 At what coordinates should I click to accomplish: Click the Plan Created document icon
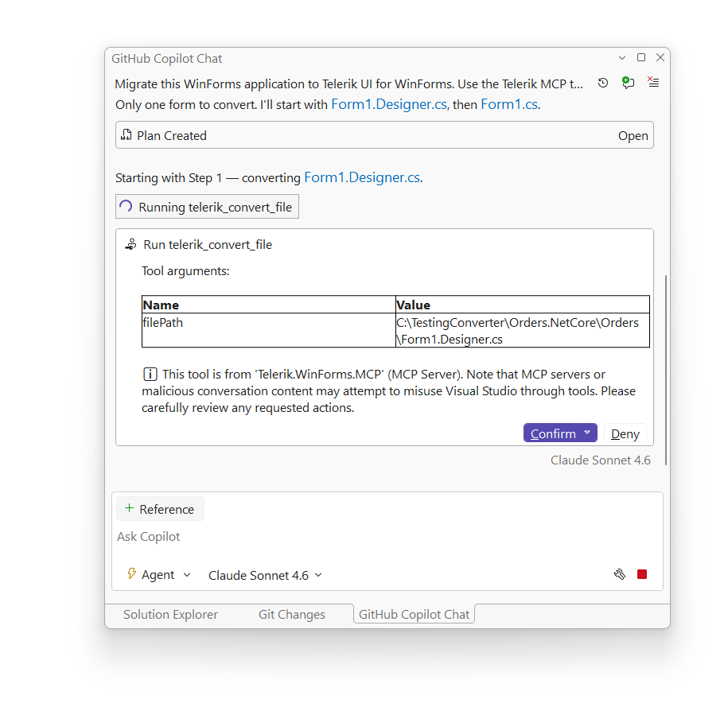(x=126, y=135)
